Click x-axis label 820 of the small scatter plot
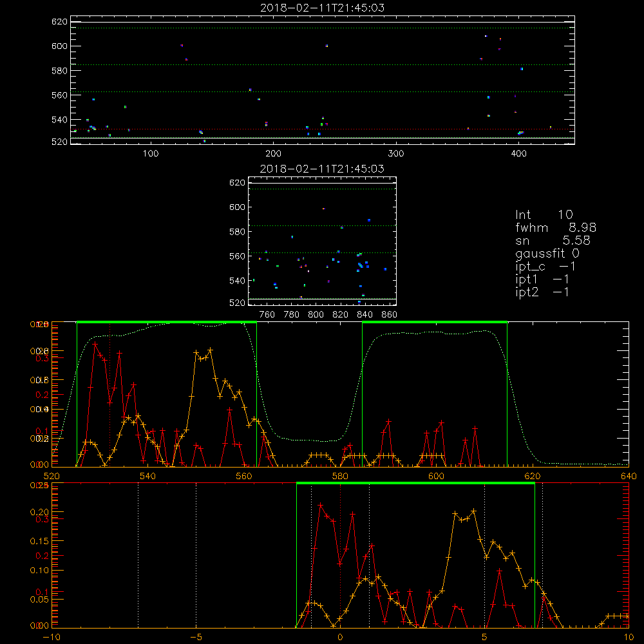644x644 pixels. coord(341,315)
